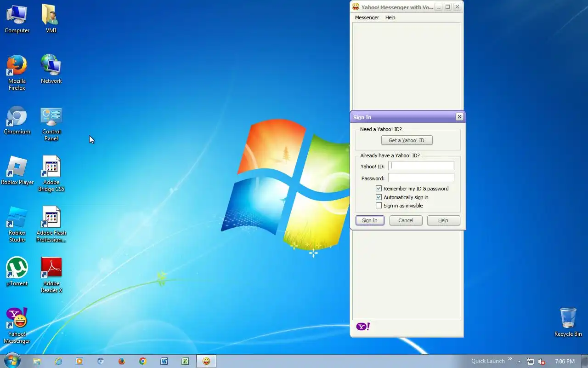This screenshot has height=368, width=588.
Task: Open Windows Media Player taskbar icon
Action: click(79, 361)
